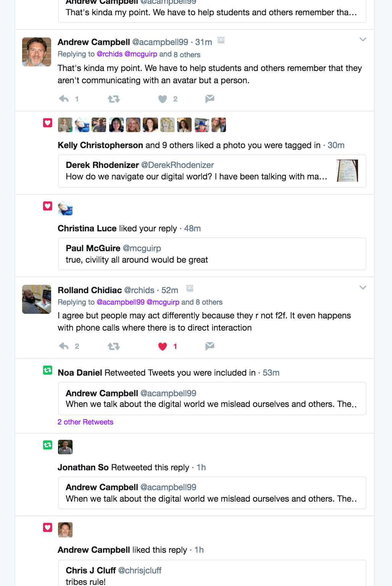392x586 pixels.
Task: Open Paul McGuire's quoted civility tweet
Action: (x=212, y=254)
